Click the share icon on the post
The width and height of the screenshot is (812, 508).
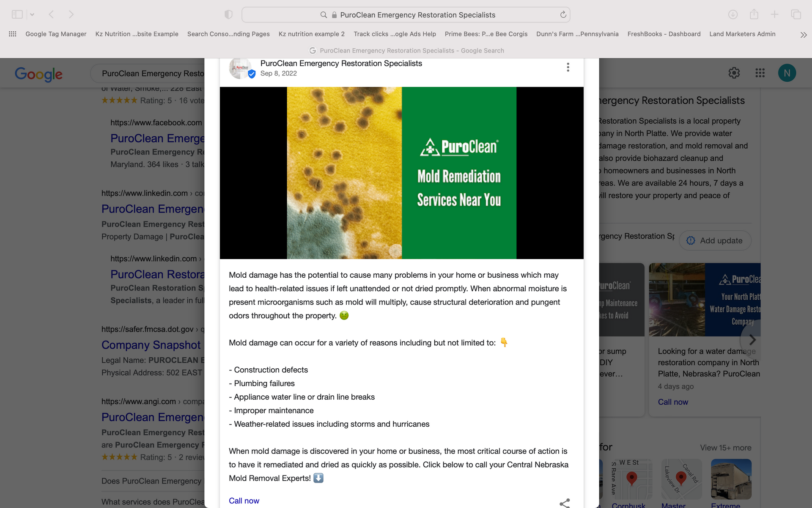[x=565, y=502]
